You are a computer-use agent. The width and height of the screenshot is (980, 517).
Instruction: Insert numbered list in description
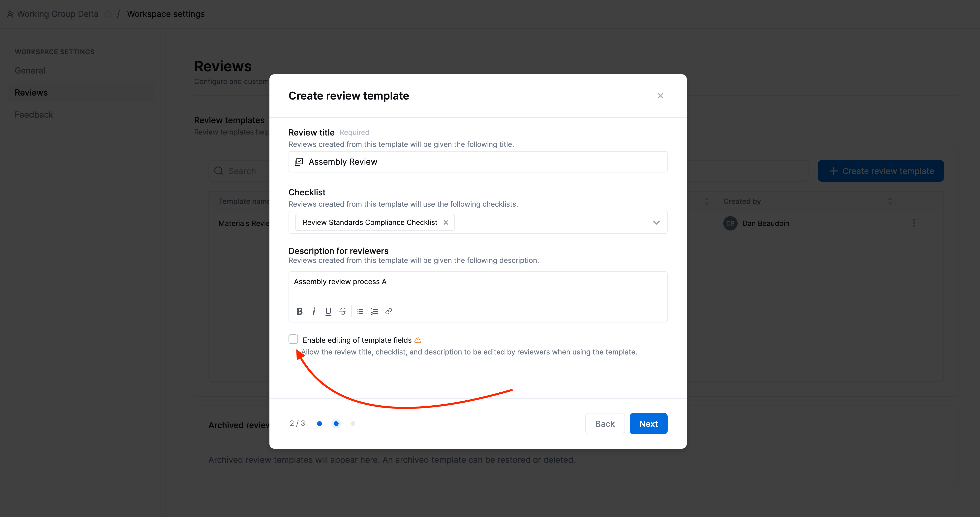coord(374,311)
